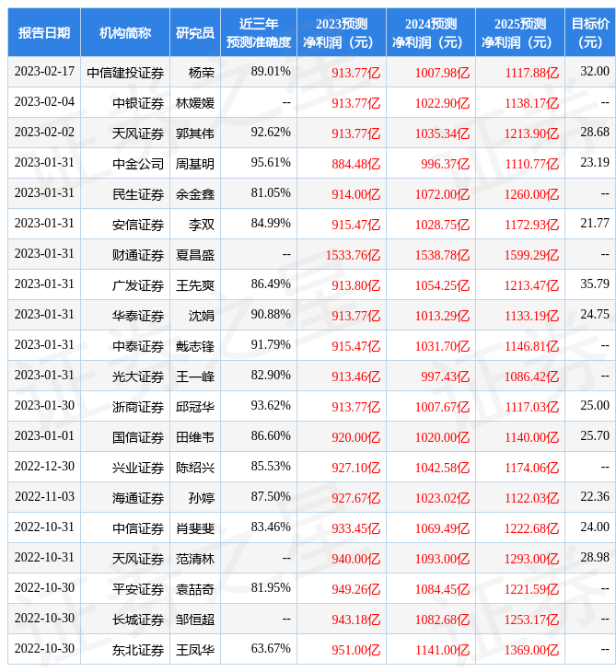Image resolution: width=616 pixels, height=672 pixels.
Task: Click researcher name 郭其伟
Action: tap(195, 133)
